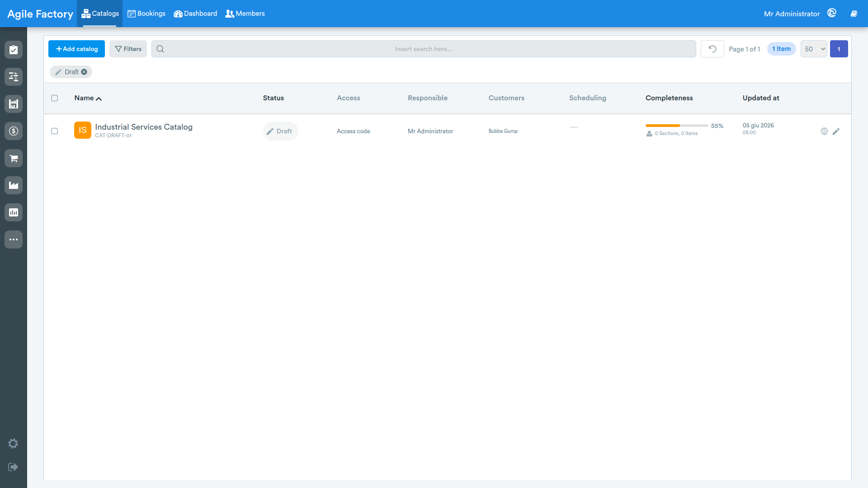This screenshot has width=868, height=488.
Task: Open the dollar finance sidebar icon
Action: click(14, 131)
